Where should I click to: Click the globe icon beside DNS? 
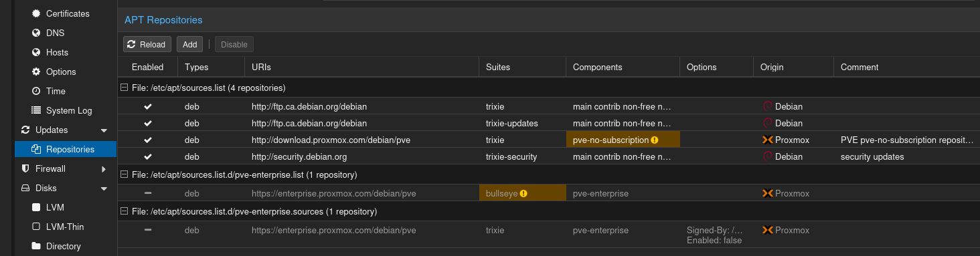(36, 33)
